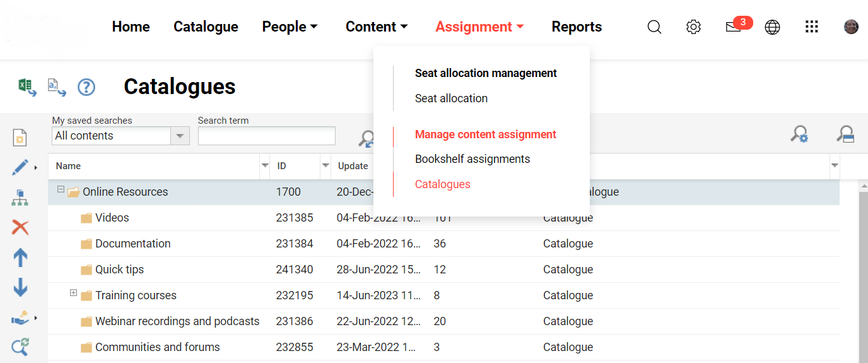Click the move down arrow icon
Screen dimensions: 868x363
pos(20,287)
